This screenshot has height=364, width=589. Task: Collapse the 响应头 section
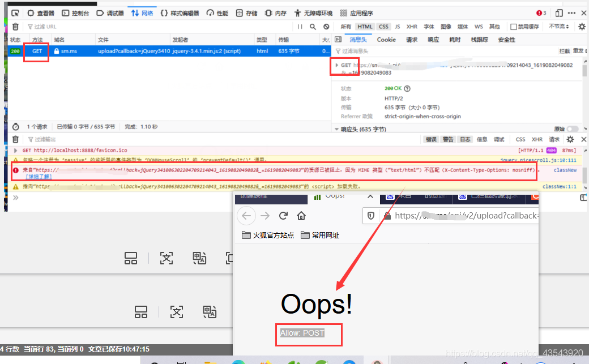(x=336, y=129)
